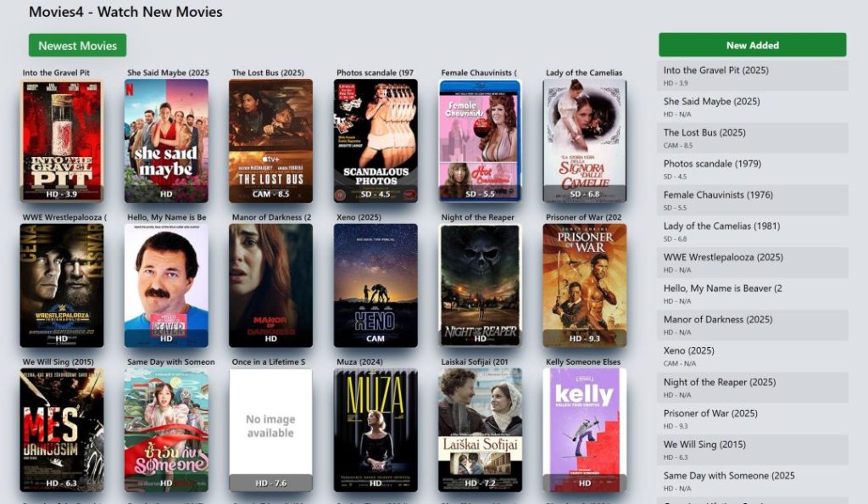Open Same Day with Someone poster
The height and width of the screenshot is (504, 868).
click(x=166, y=430)
